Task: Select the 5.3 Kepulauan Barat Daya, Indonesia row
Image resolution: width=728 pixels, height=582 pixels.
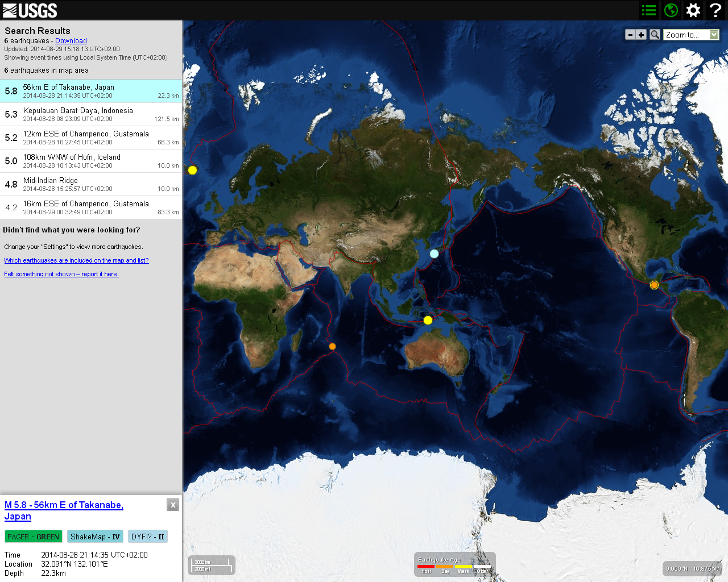Action: [x=91, y=114]
